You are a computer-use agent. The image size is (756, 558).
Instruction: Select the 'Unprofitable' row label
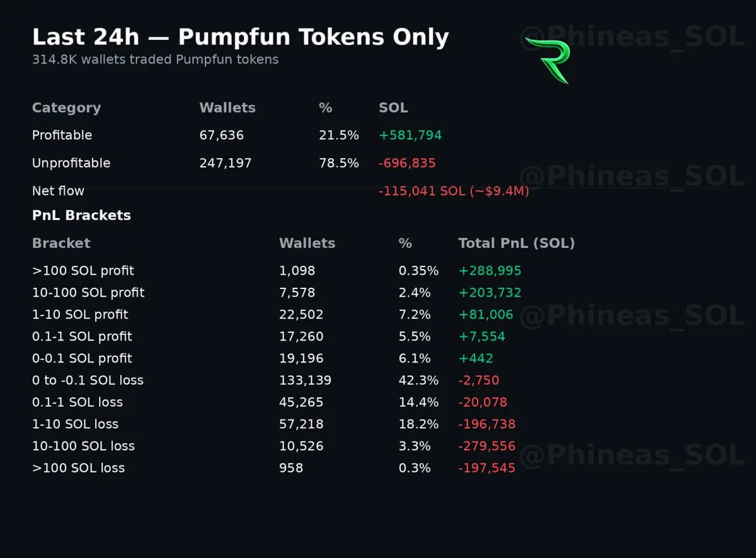pos(71,163)
